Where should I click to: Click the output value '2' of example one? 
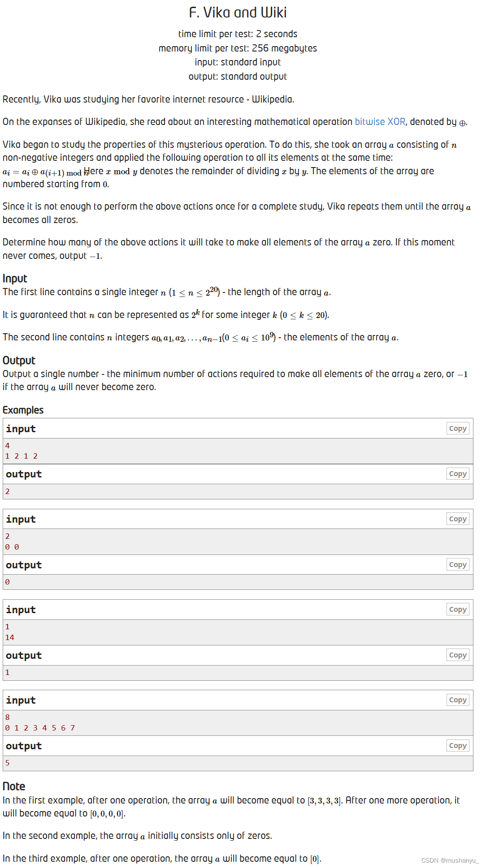click(x=7, y=491)
